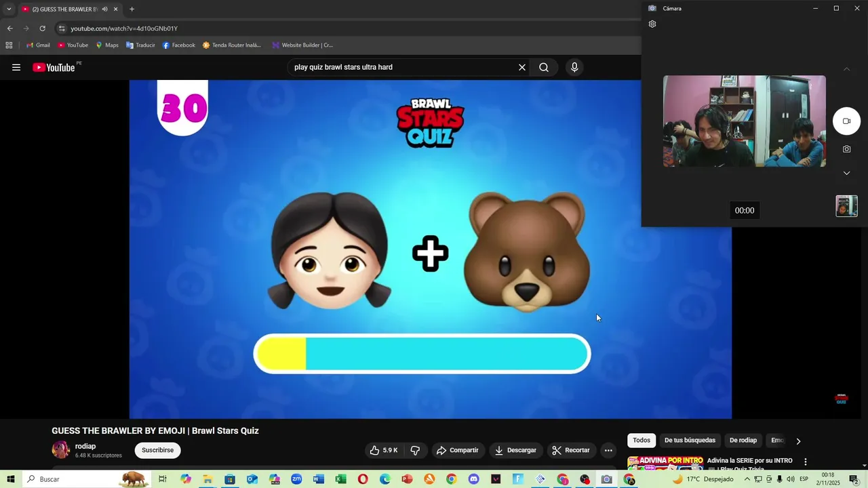Open a new Chrome tab
The image size is (868, 488).
(132, 9)
